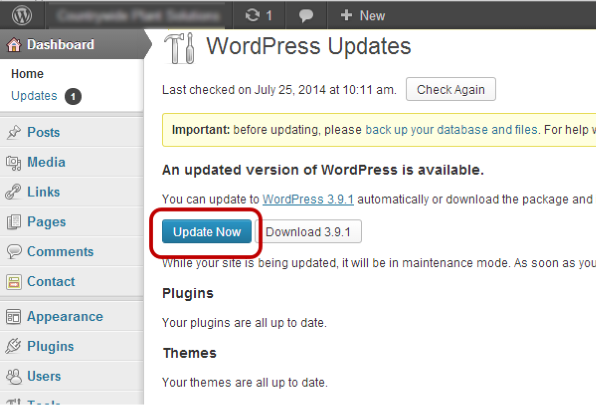This screenshot has height=405, width=596.
Task: Click the Comments speech bubble sidebar icon
Action: (x=14, y=252)
